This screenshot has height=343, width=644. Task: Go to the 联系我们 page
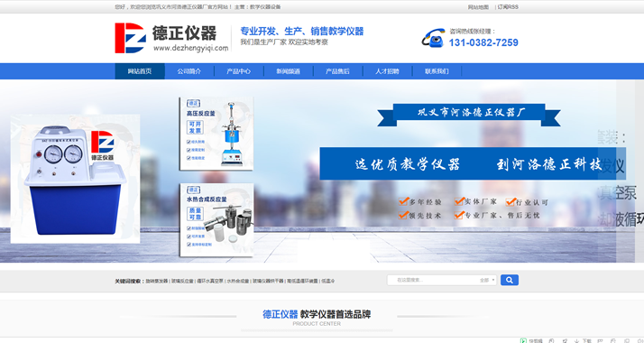tap(437, 71)
